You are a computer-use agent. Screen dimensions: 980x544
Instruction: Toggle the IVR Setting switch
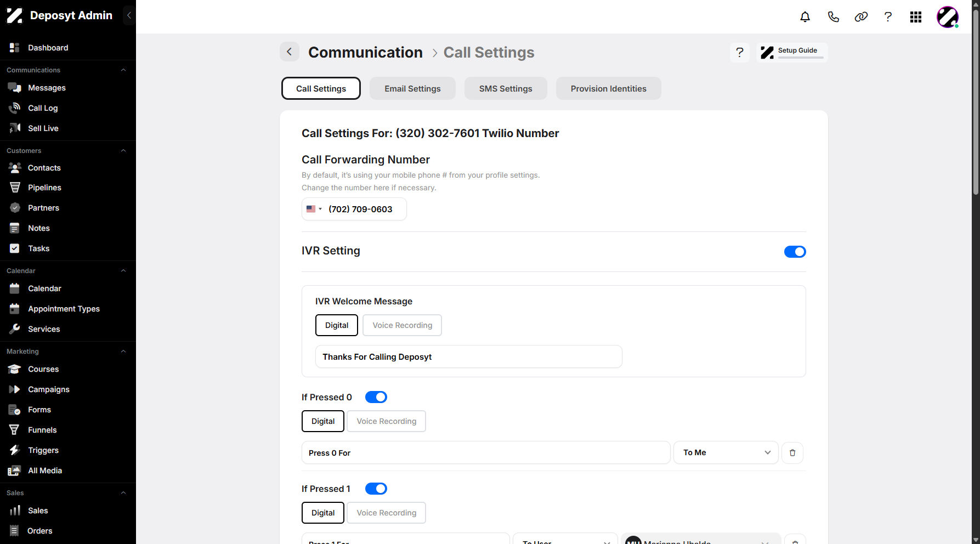coord(795,252)
